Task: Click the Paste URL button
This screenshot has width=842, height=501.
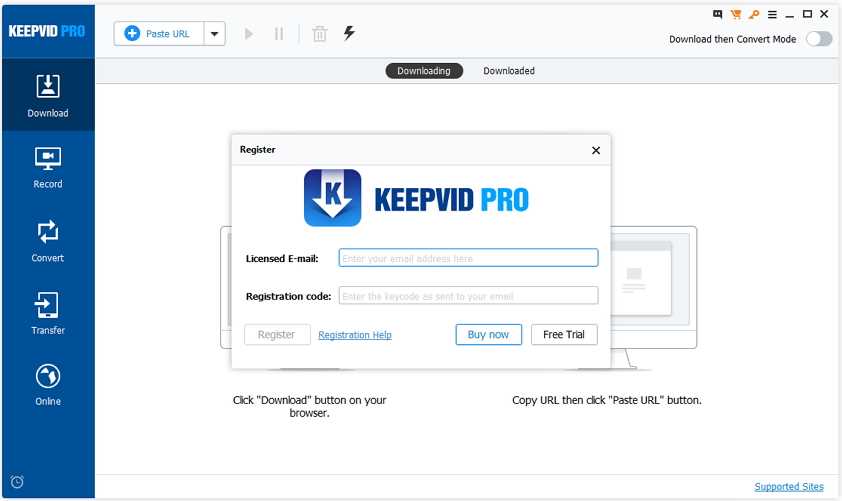Action: [158, 34]
